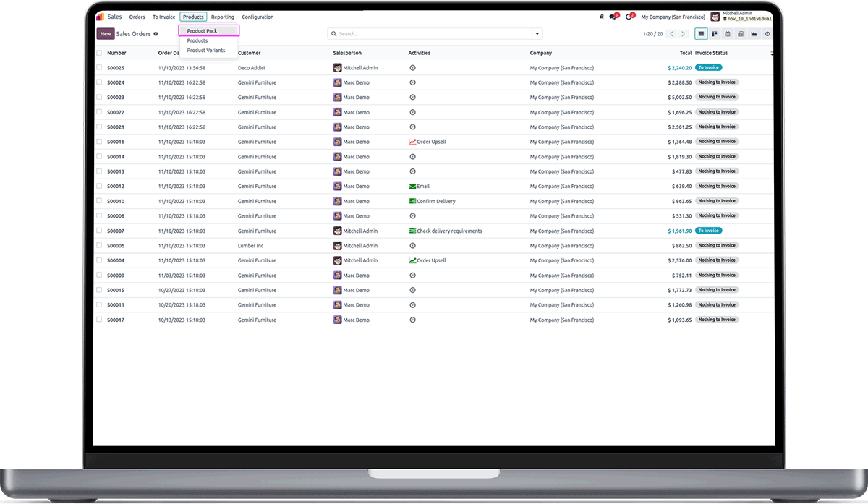Switch to list view
This screenshot has height=504, width=868.
pyautogui.click(x=701, y=34)
